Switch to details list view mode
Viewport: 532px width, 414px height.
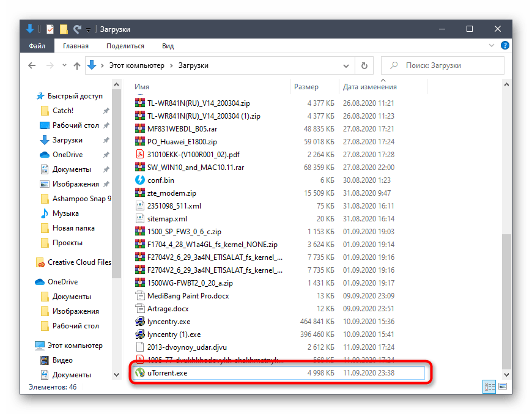[489, 386]
